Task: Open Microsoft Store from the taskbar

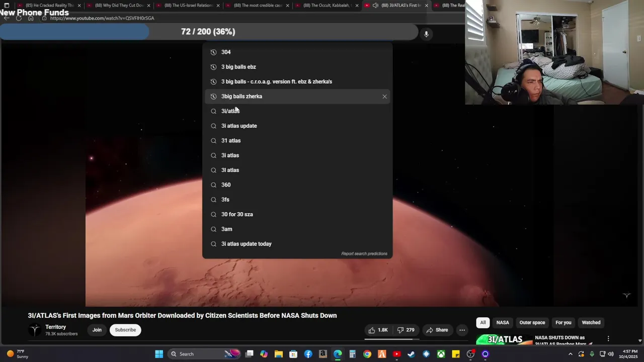Action: tap(293, 354)
